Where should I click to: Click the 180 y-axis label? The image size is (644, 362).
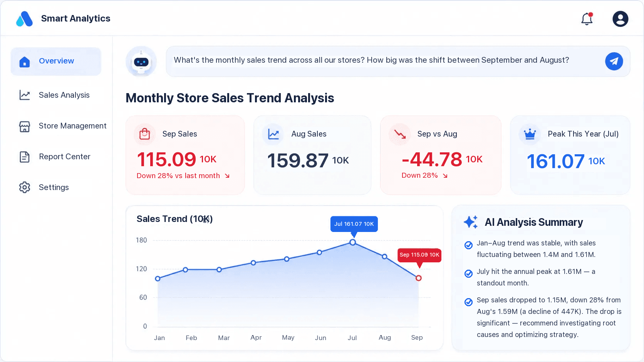(x=141, y=240)
